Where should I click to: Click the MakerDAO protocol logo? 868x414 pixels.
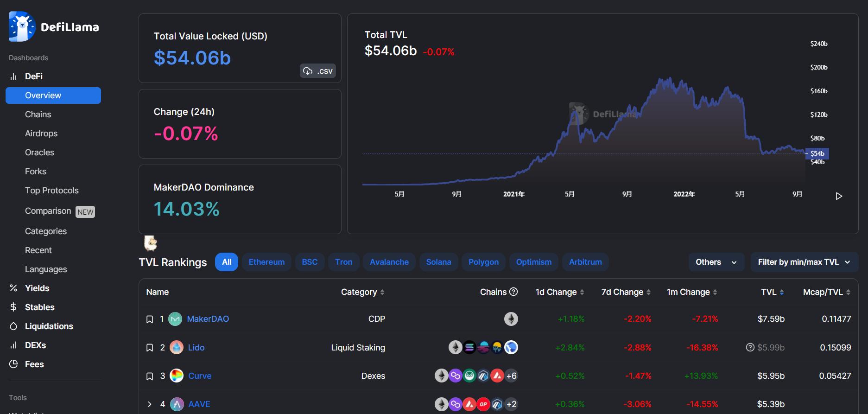click(175, 319)
